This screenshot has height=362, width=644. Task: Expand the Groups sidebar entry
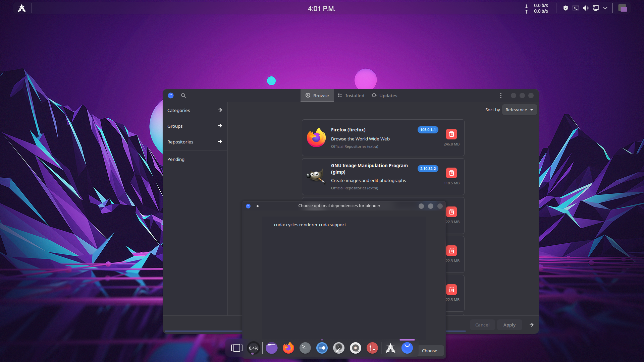coord(195,126)
